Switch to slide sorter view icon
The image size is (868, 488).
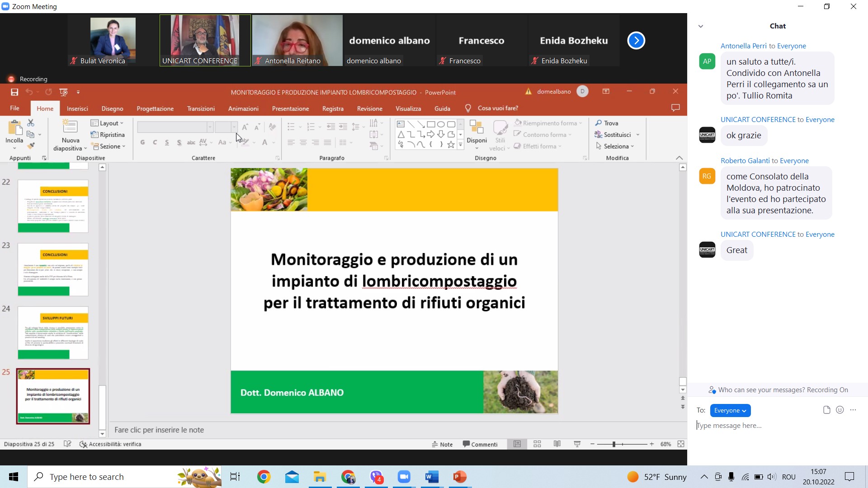point(537,444)
